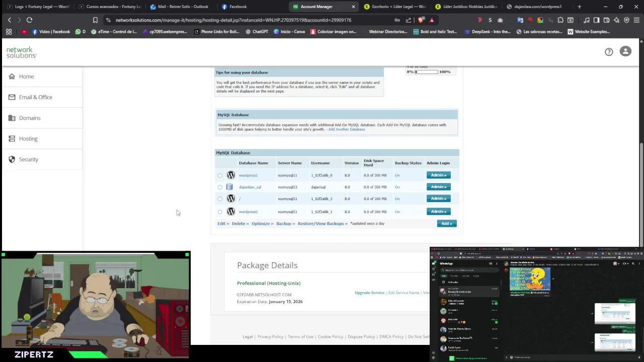
Task: Click the Google Translate extension icon
Action: 520,20
